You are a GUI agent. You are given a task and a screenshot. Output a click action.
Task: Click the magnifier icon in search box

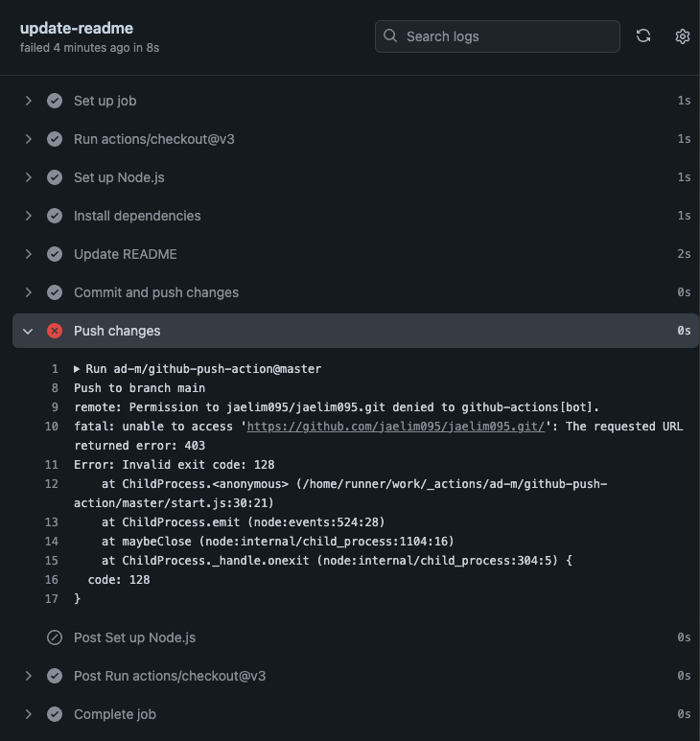point(390,35)
